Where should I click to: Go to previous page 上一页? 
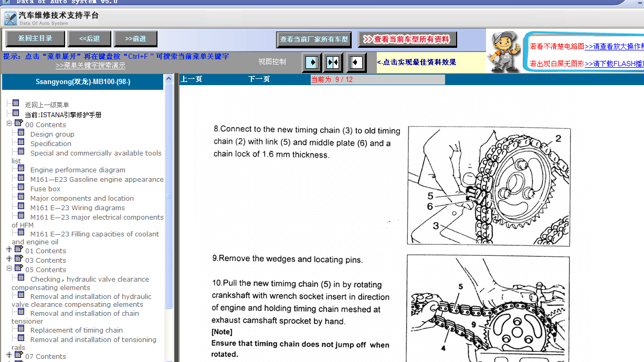(192, 79)
